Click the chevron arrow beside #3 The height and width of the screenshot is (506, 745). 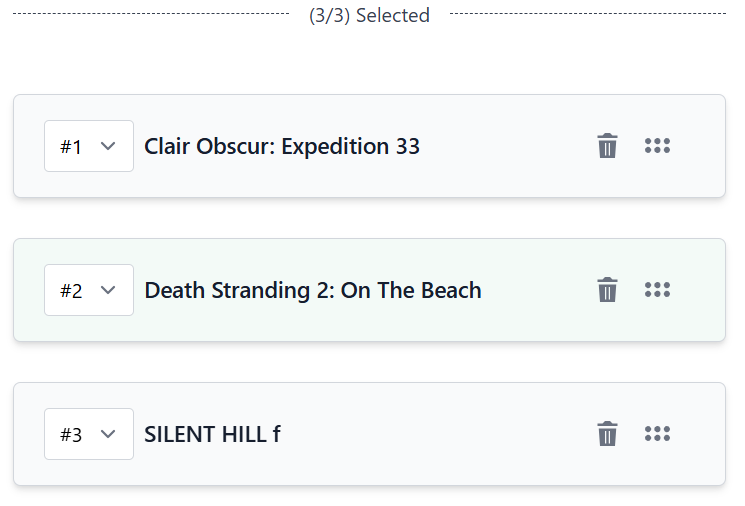coord(109,434)
